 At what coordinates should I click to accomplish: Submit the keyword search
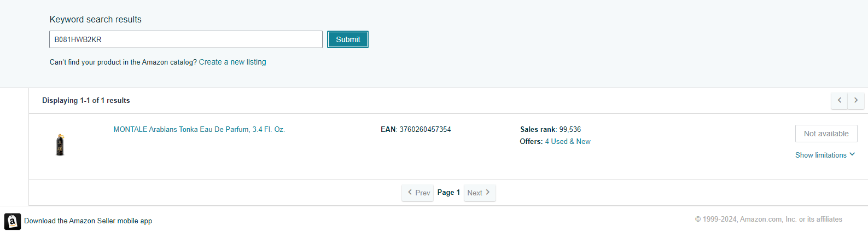click(348, 39)
